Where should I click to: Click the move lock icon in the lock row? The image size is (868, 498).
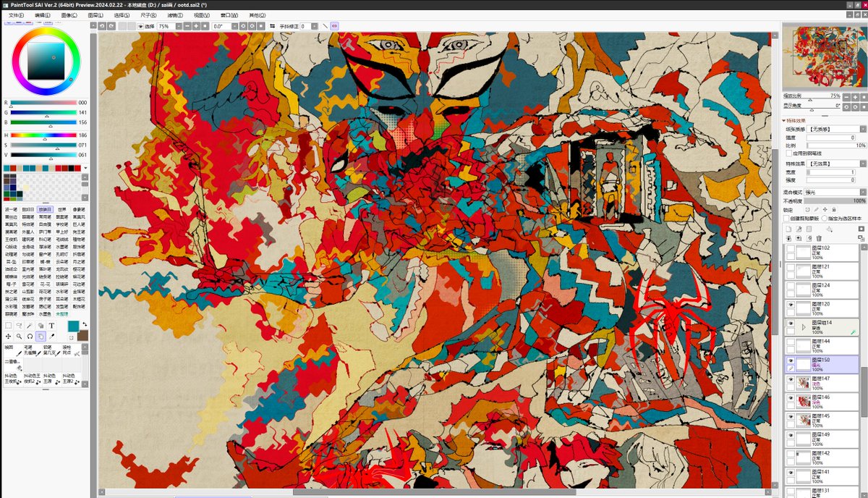pyautogui.click(x=825, y=210)
